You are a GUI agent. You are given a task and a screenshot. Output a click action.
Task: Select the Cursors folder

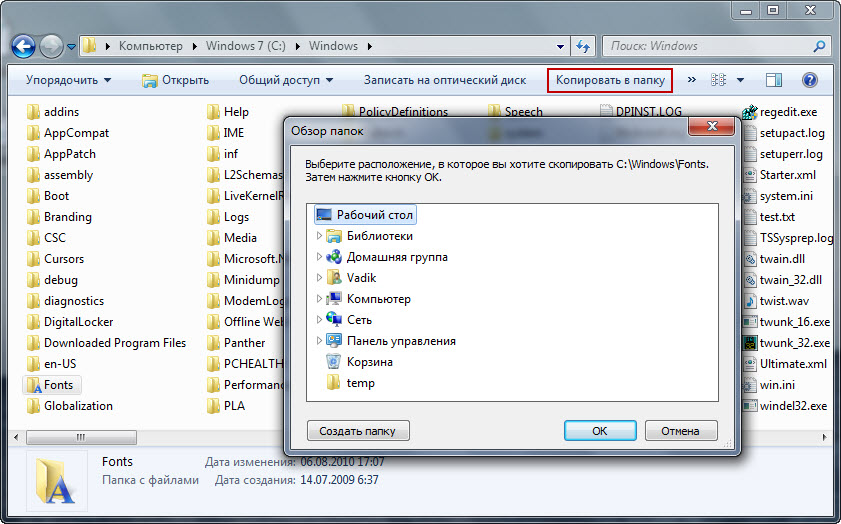click(55, 259)
